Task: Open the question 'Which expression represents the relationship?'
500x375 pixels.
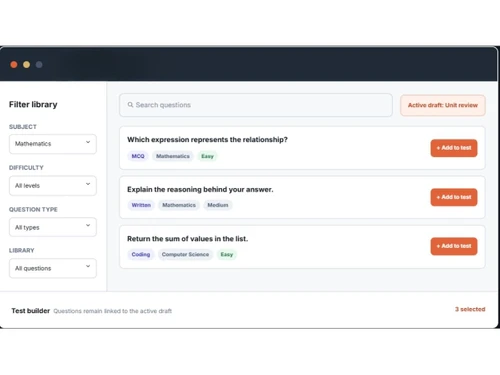Action: (207, 140)
